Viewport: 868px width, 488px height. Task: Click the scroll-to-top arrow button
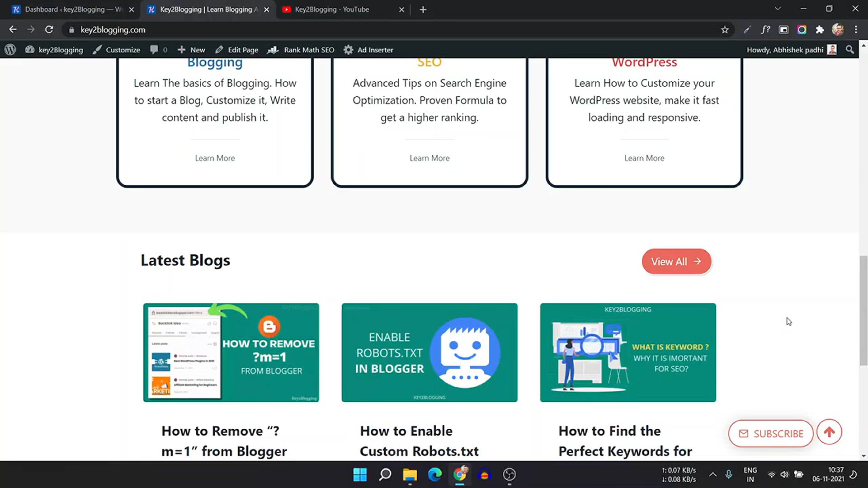click(829, 432)
